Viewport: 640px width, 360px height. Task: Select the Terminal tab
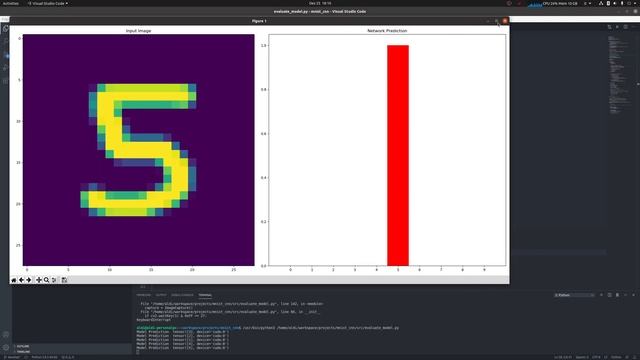click(x=205, y=295)
